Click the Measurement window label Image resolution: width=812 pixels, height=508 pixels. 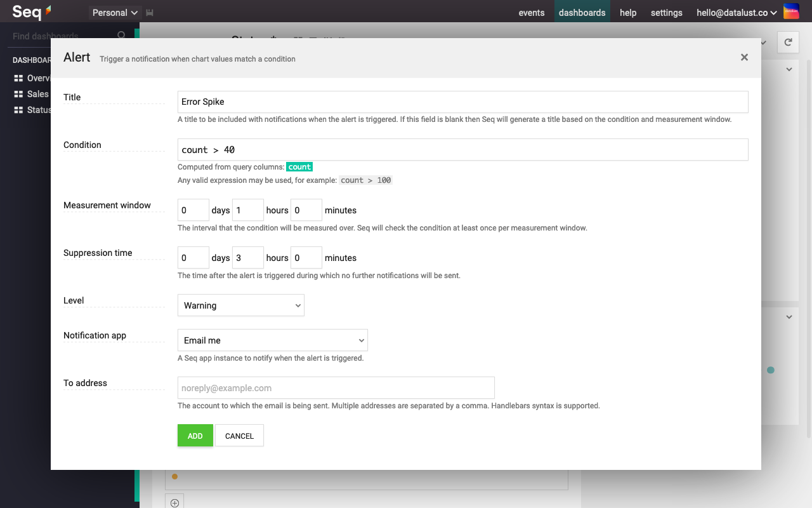107,205
